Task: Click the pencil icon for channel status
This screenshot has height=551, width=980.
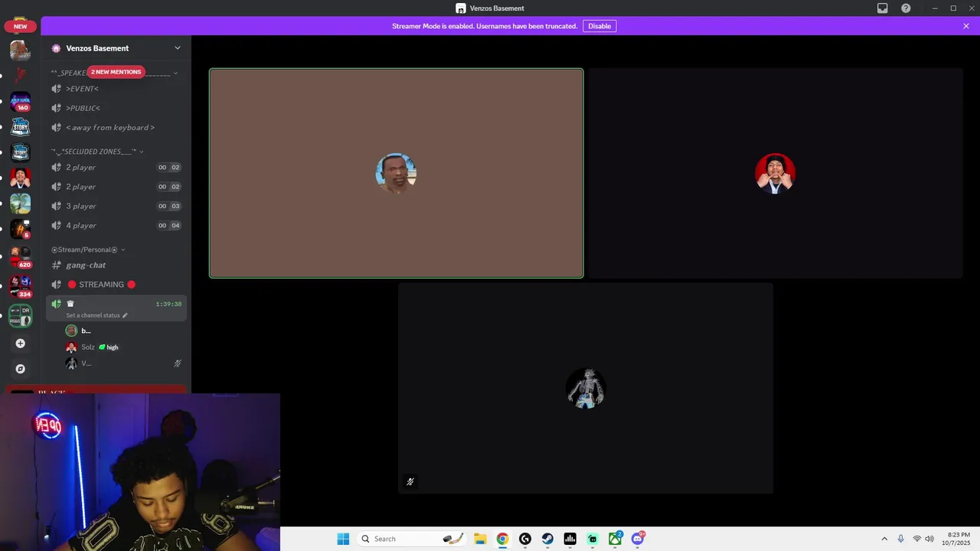Action: point(125,315)
